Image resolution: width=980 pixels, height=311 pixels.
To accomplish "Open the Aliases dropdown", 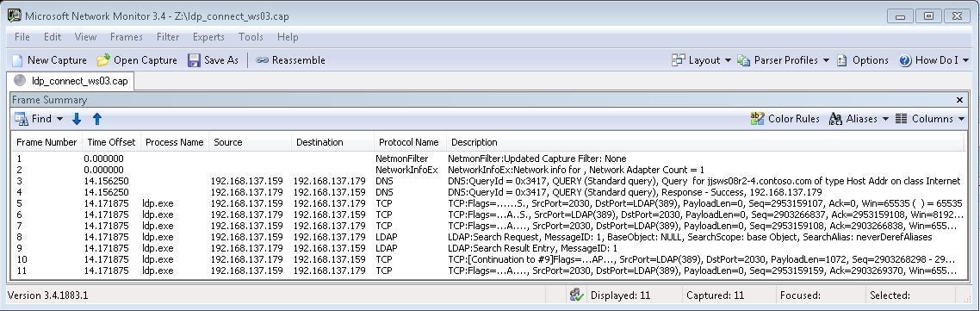I will (x=858, y=119).
